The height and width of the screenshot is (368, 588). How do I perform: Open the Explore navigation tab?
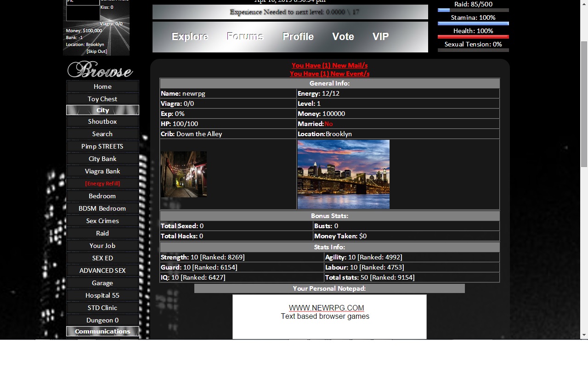[190, 37]
